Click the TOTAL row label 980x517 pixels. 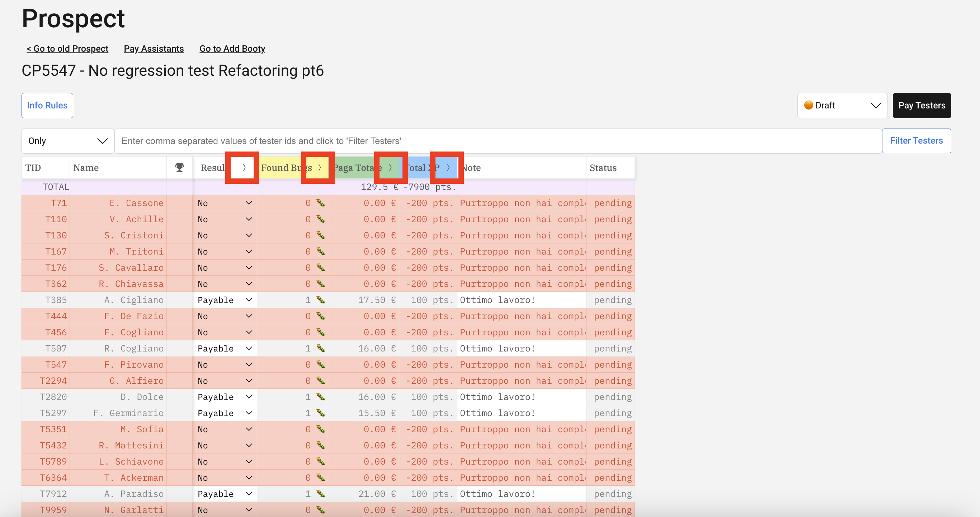click(56, 187)
